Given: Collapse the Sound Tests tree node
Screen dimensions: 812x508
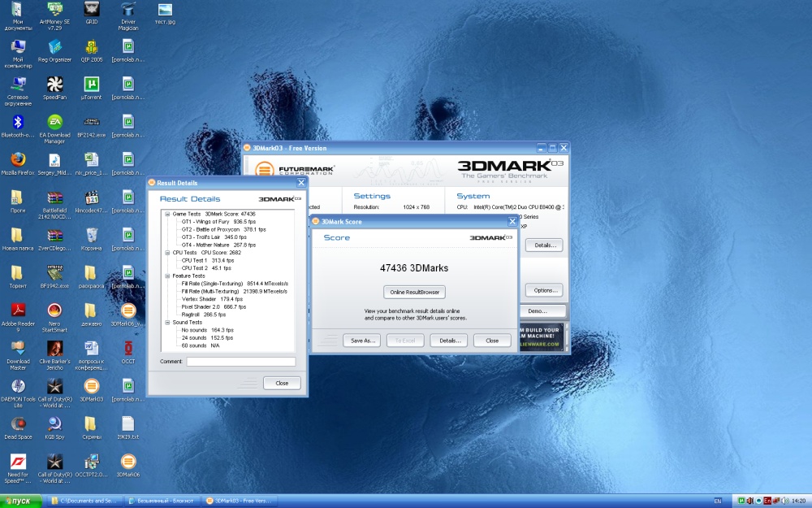Looking at the screenshot, I should point(167,323).
